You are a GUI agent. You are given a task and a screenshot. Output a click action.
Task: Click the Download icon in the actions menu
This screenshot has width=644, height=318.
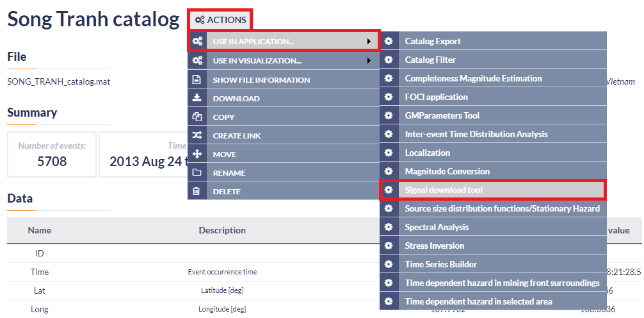point(197,98)
